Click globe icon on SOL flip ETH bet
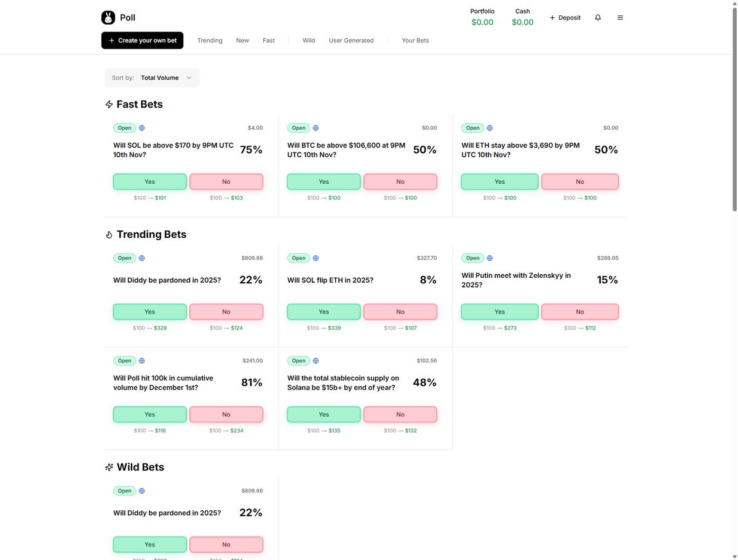Screen dimensions: 738x560 [x=316, y=258]
